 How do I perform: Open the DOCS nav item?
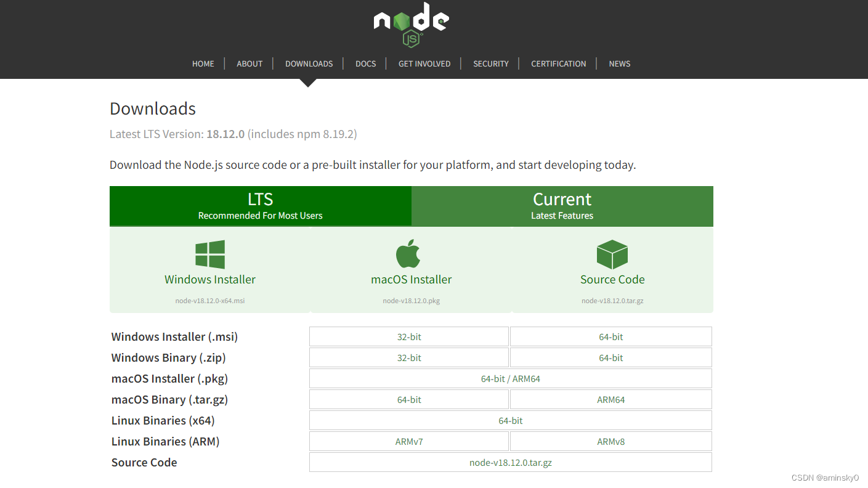coord(365,63)
